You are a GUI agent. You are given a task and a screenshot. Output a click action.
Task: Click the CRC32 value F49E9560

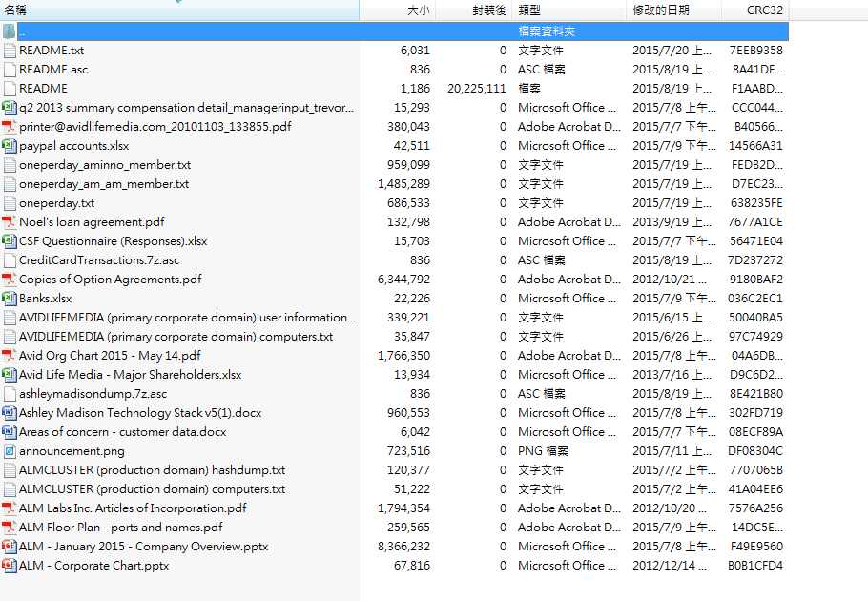(x=756, y=547)
